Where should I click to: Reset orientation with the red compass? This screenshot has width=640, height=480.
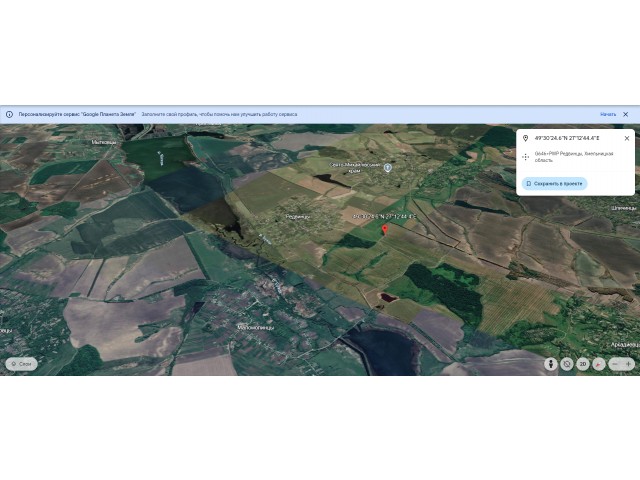tap(599, 364)
